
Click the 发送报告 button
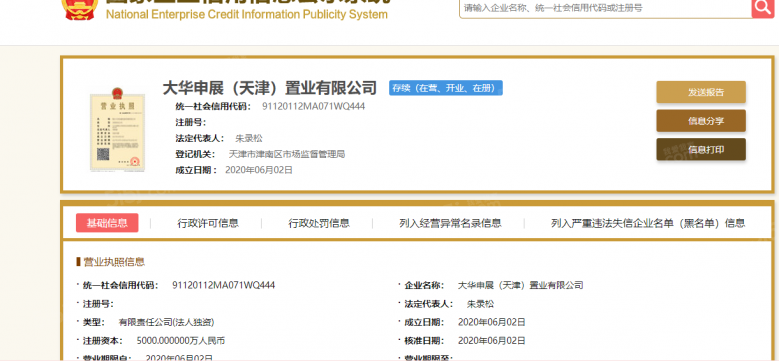point(701,92)
